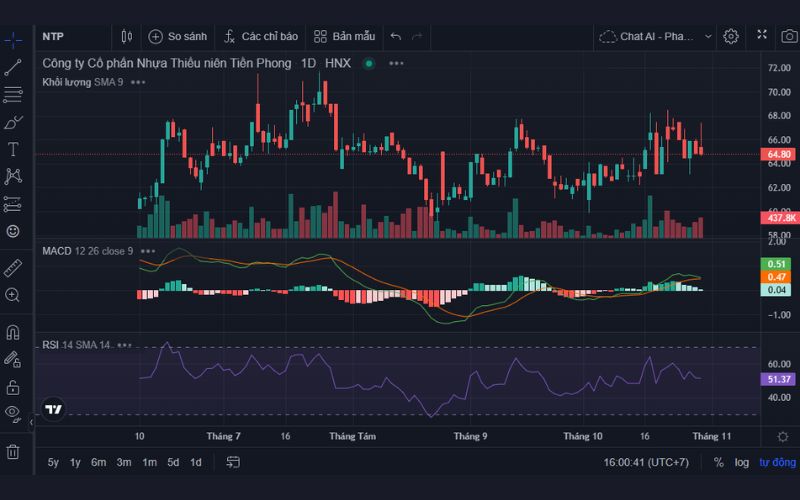The height and width of the screenshot is (500, 800).
Task: Hide all drawings with eye icon
Action: point(13,413)
